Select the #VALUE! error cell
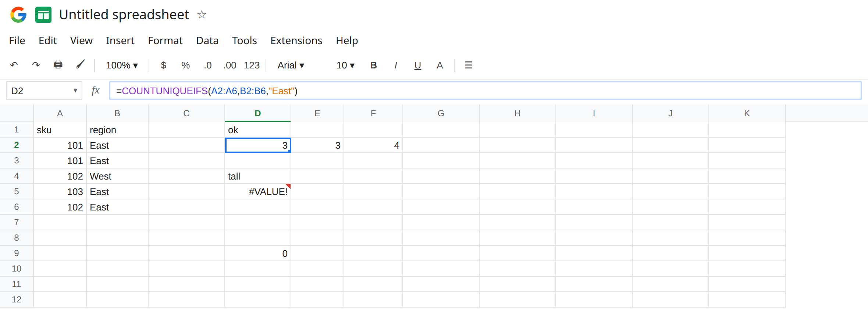Viewport: 868px width, 312px height. (x=257, y=191)
